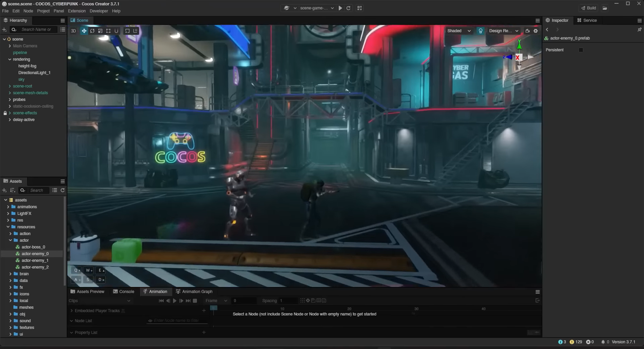
Task: Enable the Persistent checkbox
Action: 581,50
